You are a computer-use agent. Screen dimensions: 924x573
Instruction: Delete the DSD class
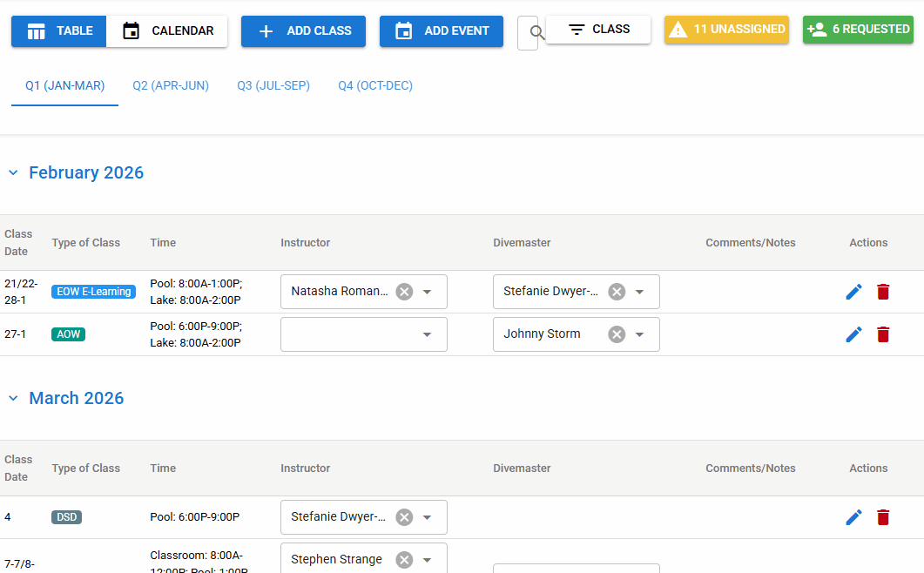[883, 517]
